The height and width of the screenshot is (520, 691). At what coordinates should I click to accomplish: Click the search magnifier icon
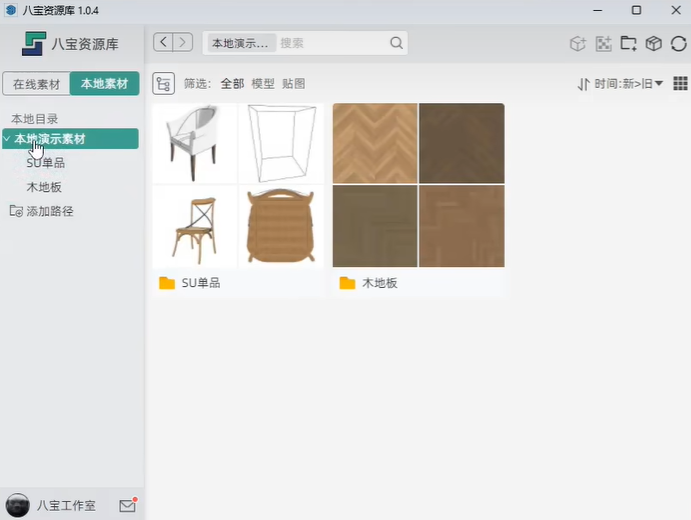tap(396, 43)
